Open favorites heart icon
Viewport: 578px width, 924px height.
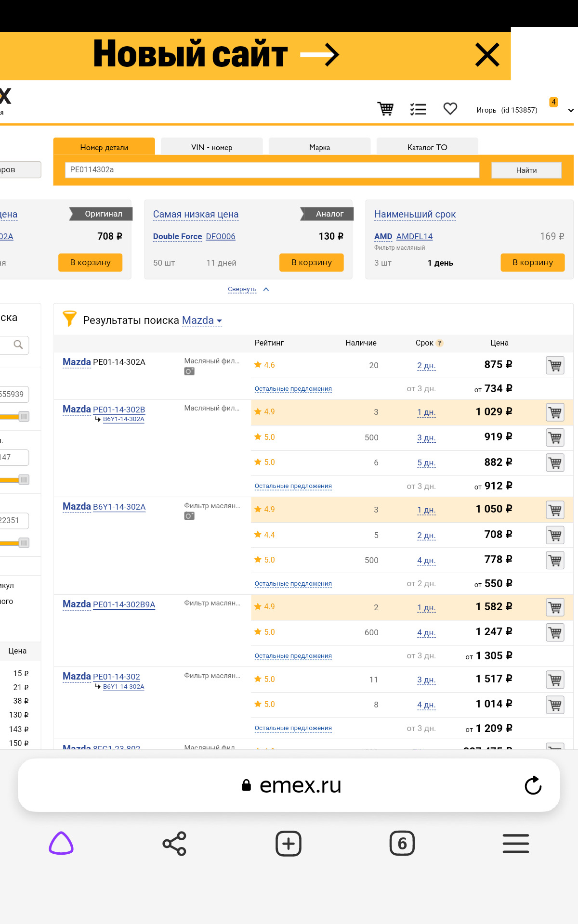click(450, 109)
